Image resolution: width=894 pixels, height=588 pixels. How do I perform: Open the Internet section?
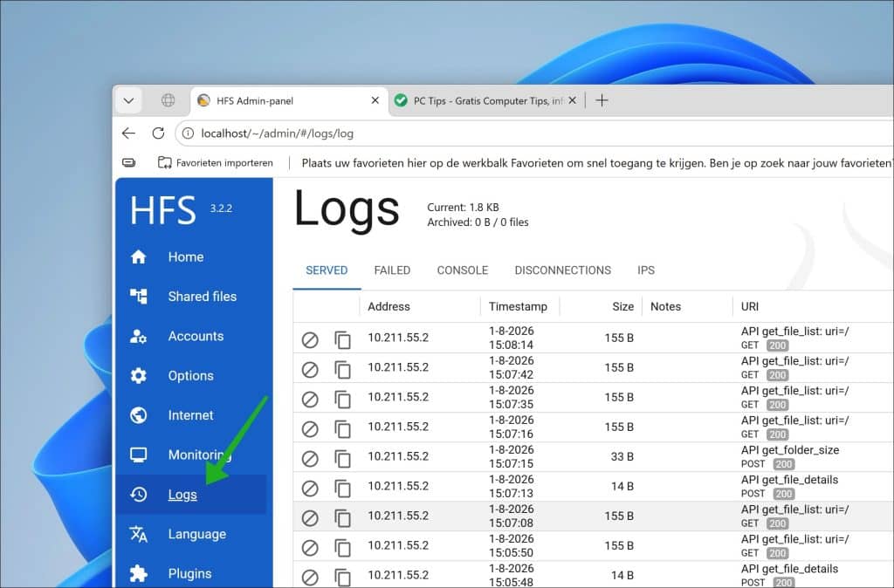point(191,415)
